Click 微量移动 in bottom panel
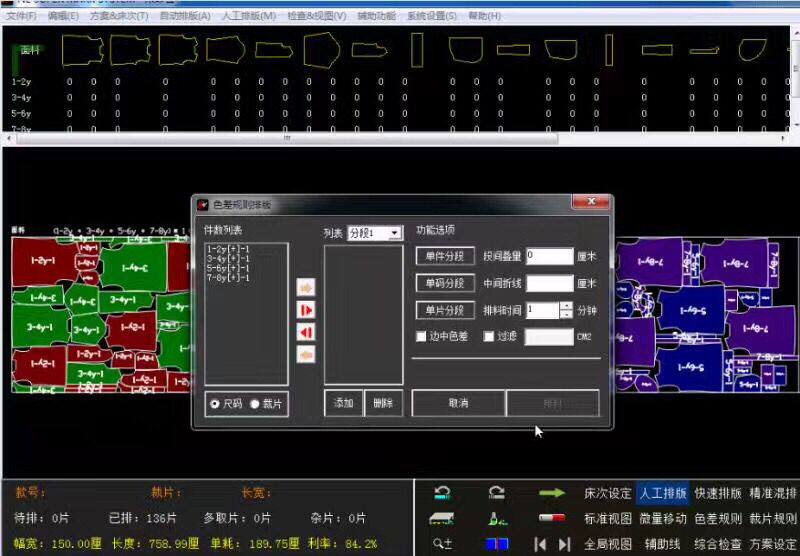800x556 pixels. pyautogui.click(x=663, y=519)
